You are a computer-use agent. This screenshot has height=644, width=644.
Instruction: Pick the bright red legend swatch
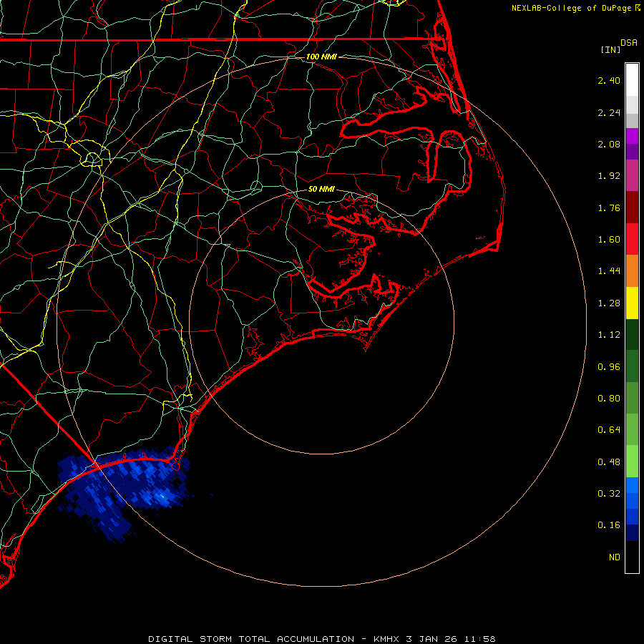[632, 239]
